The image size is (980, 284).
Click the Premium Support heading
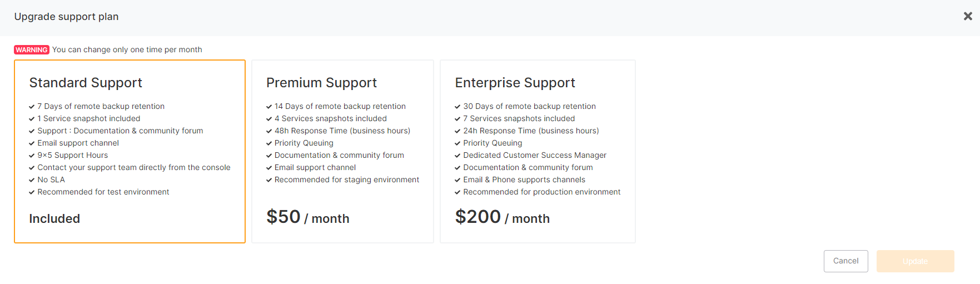click(321, 83)
